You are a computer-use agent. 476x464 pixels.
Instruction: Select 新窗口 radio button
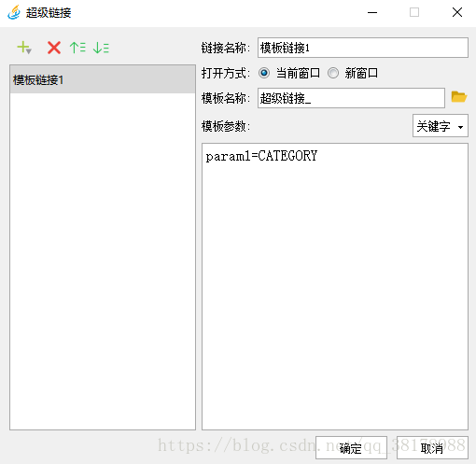click(333, 73)
